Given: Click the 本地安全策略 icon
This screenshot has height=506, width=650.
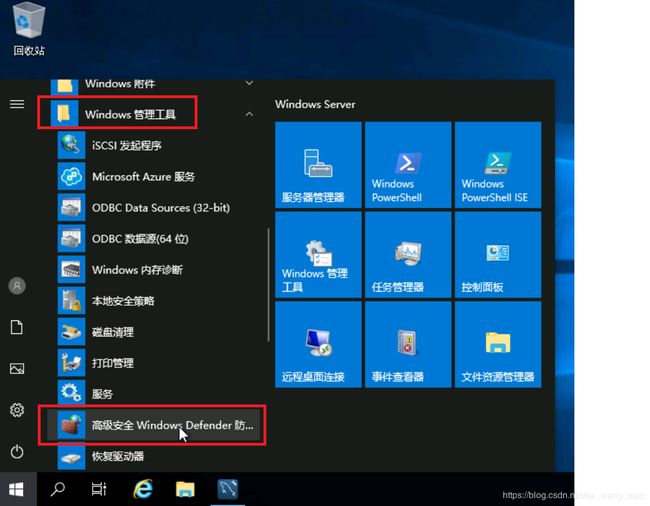Looking at the screenshot, I should click(x=71, y=300).
